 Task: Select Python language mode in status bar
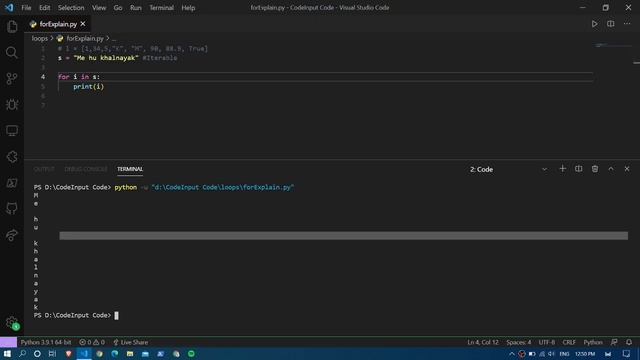(x=593, y=342)
